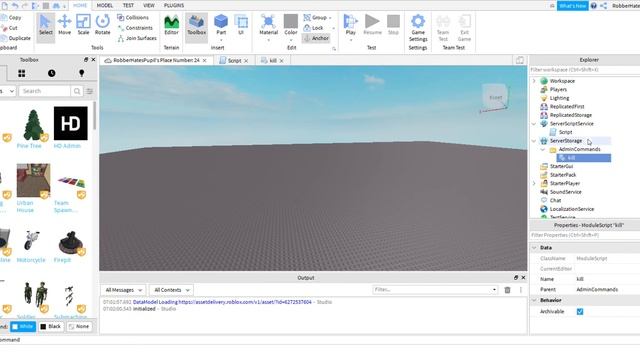Open the All Contexts dropdown
Screen dimensions: 640x360
(x=171, y=290)
